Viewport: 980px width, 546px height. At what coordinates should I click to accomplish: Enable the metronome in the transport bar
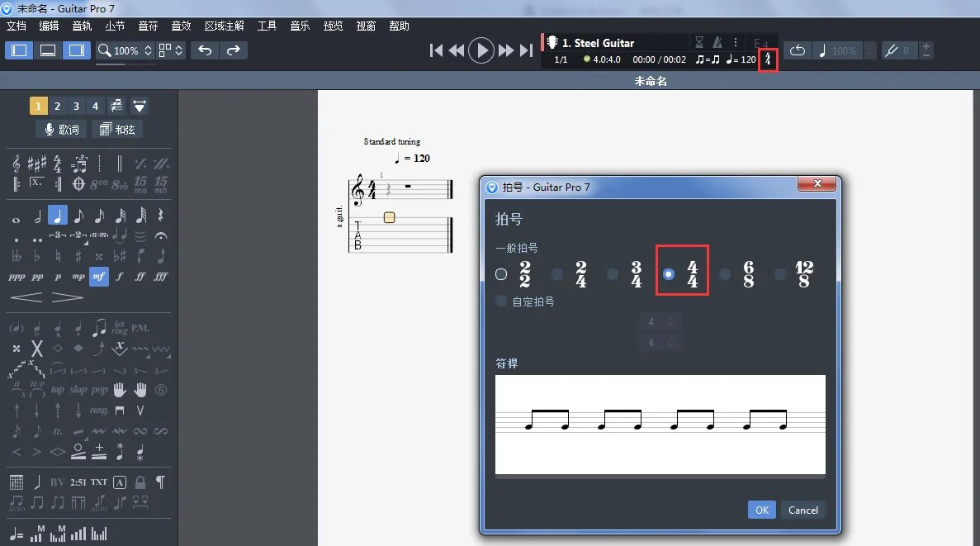click(719, 41)
